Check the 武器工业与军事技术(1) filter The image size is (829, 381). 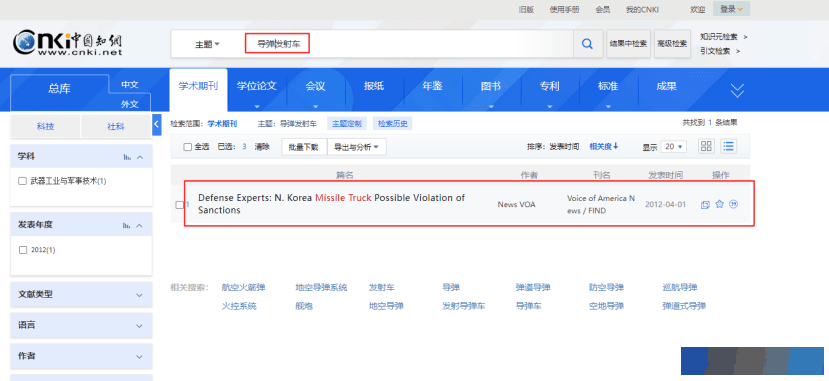pos(22,181)
